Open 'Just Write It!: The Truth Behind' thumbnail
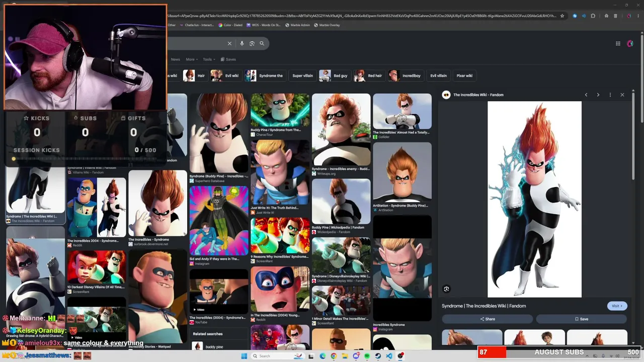644x362 pixels. (280, 172)
